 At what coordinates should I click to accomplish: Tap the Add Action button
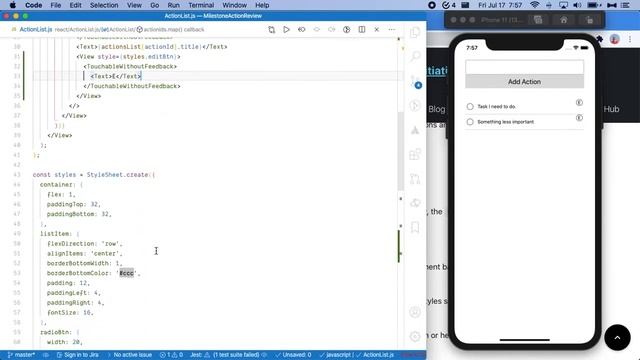click(524, 82)
